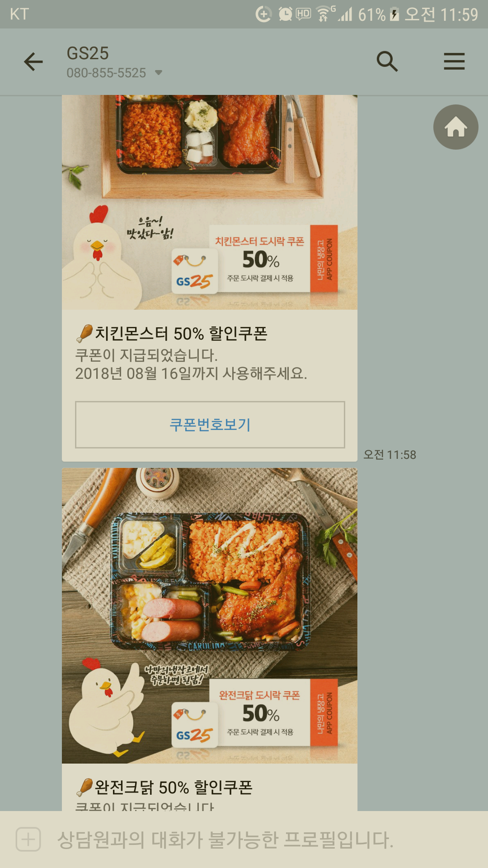Select the 치킨몬스터 50% 할인쿠폰 title
Screen dimensions: 488x868
[x=181, y=334]
